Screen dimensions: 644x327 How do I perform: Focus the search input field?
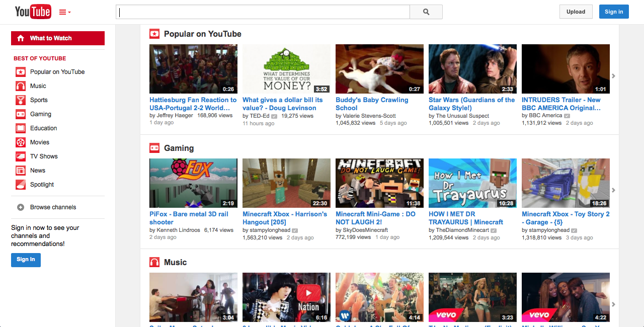263,12
